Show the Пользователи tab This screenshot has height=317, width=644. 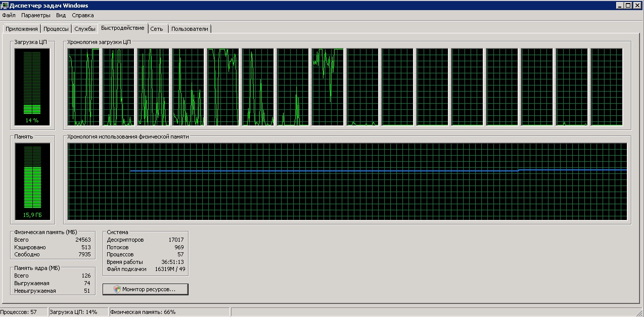pyautogui.click(x=190, y=29)
